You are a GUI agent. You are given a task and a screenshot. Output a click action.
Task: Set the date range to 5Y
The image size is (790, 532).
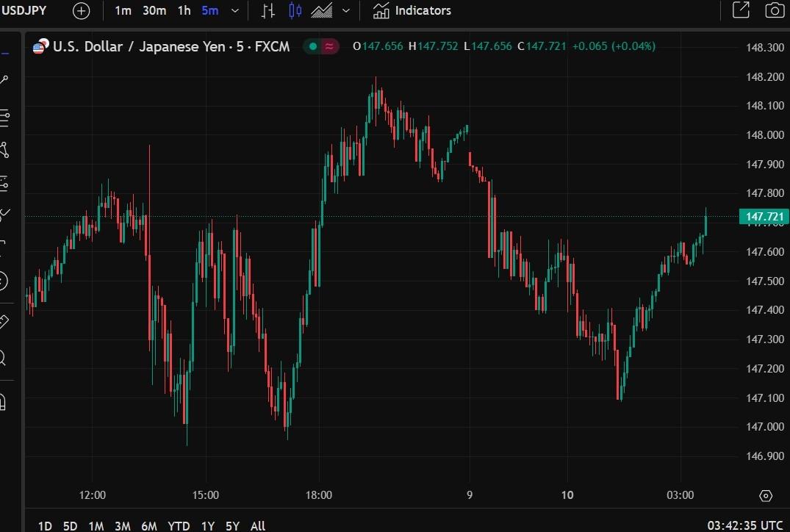pos(232,526)
